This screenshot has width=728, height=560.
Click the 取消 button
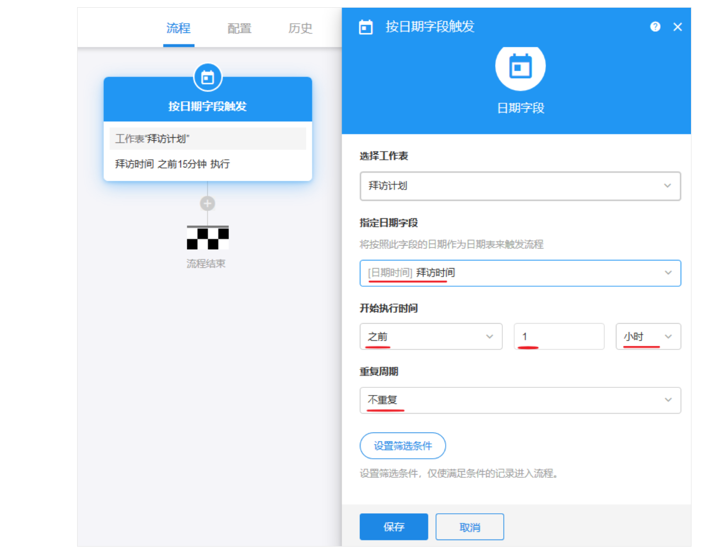pyautogui.click(x=469, y=527)
